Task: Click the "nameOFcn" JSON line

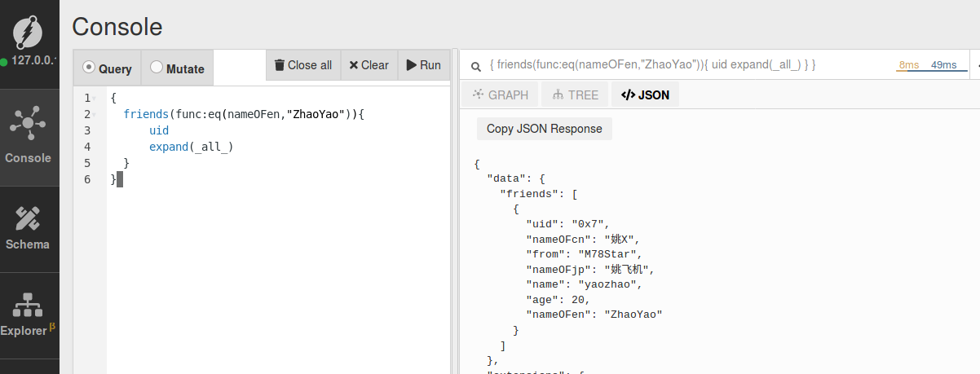Action: pos(583,239)
